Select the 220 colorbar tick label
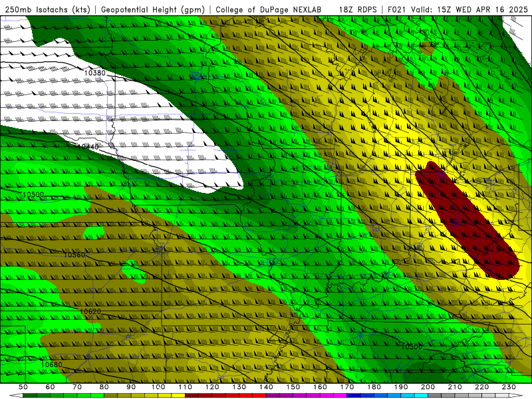532x399 pixels. coord(481,387)
